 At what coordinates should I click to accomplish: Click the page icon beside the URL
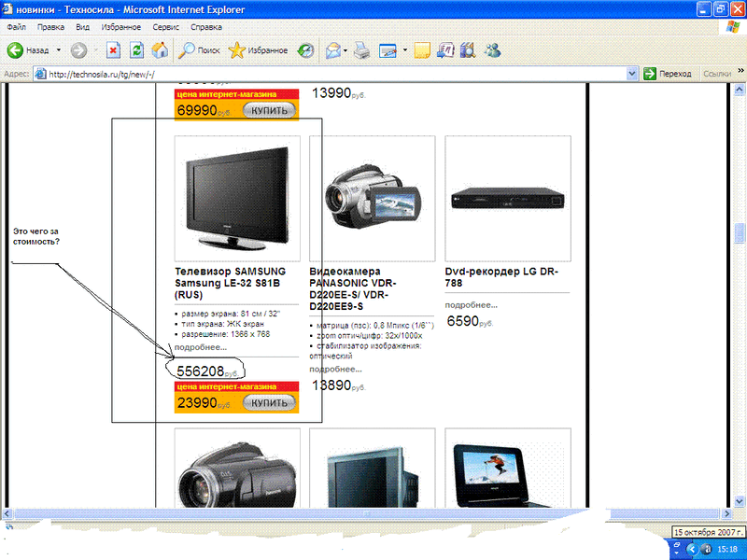[x=41, y=74]
